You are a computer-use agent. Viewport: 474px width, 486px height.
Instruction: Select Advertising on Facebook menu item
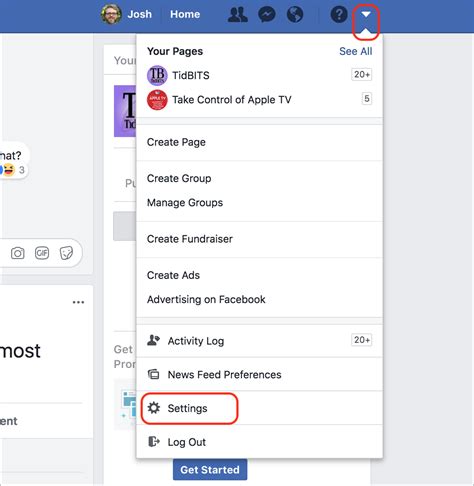tap(259, 299)
